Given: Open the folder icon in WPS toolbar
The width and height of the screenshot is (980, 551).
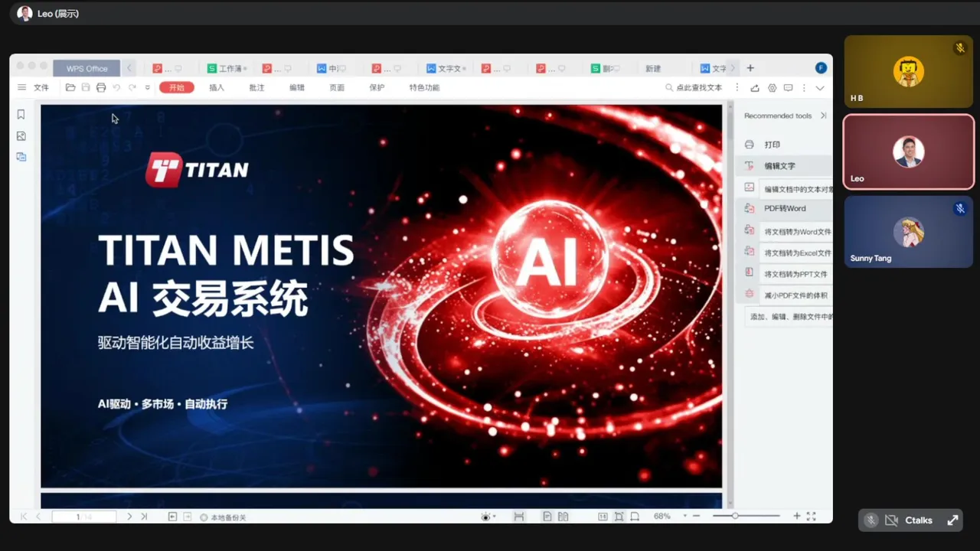Looking at the screenshot, I should [x=70, y=88].
